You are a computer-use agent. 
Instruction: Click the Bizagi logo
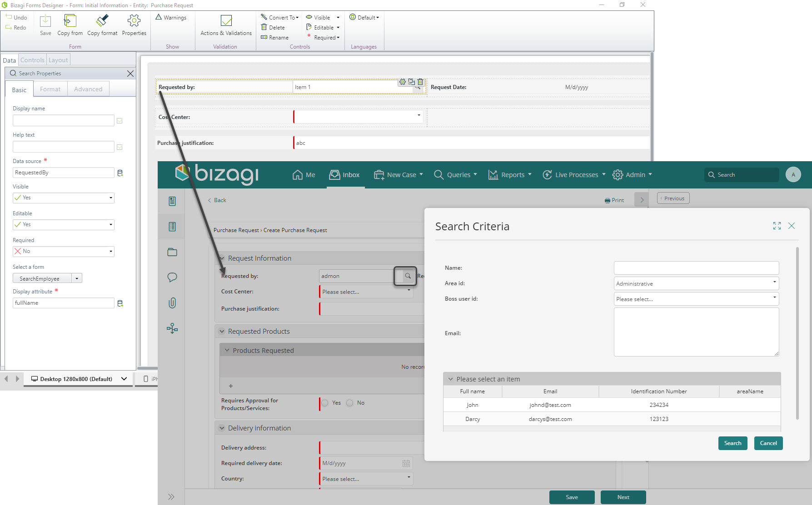click(217, 174)
